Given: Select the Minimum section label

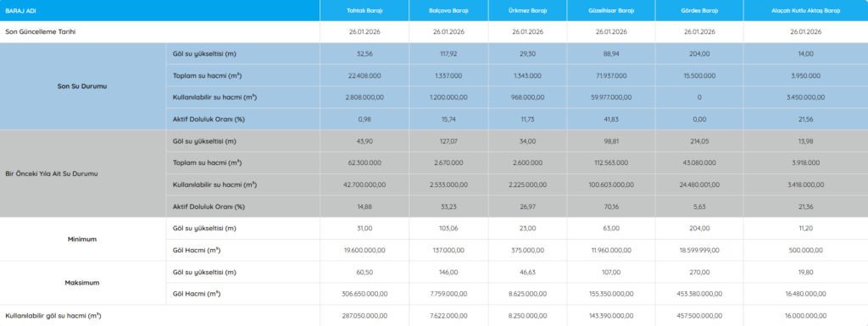Looking at the screenshot, I should point(82,240).
